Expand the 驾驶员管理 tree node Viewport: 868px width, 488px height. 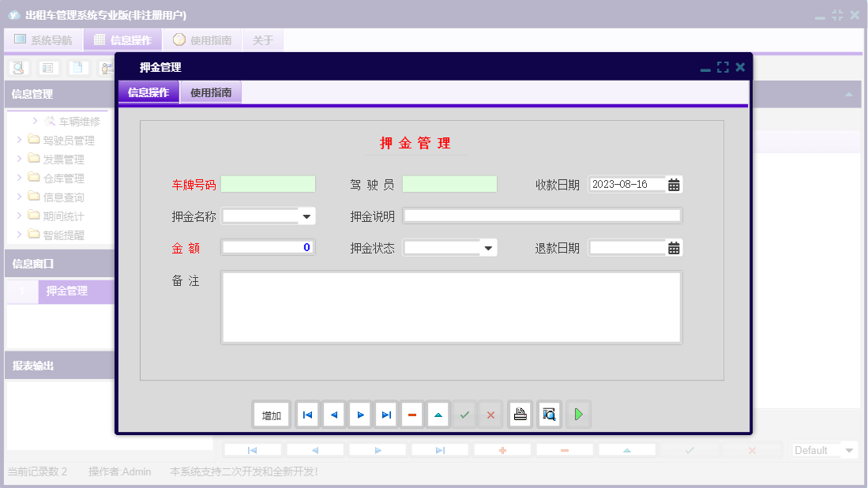pos(20,140)
